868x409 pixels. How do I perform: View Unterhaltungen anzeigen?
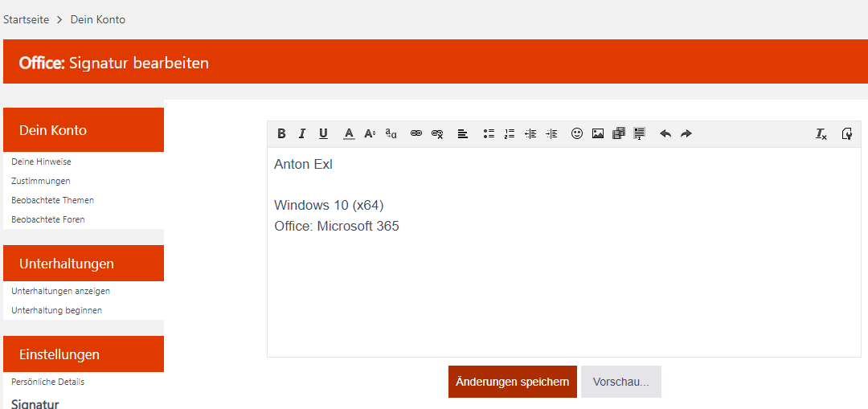tap(60, 291)
